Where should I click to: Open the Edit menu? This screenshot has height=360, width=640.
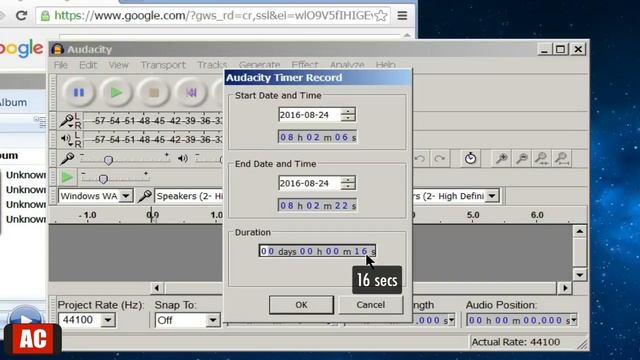coord(88,65)
